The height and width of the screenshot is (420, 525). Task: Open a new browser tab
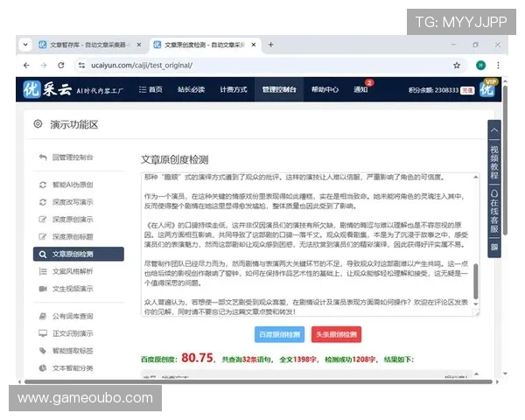(x=271, y=45)
